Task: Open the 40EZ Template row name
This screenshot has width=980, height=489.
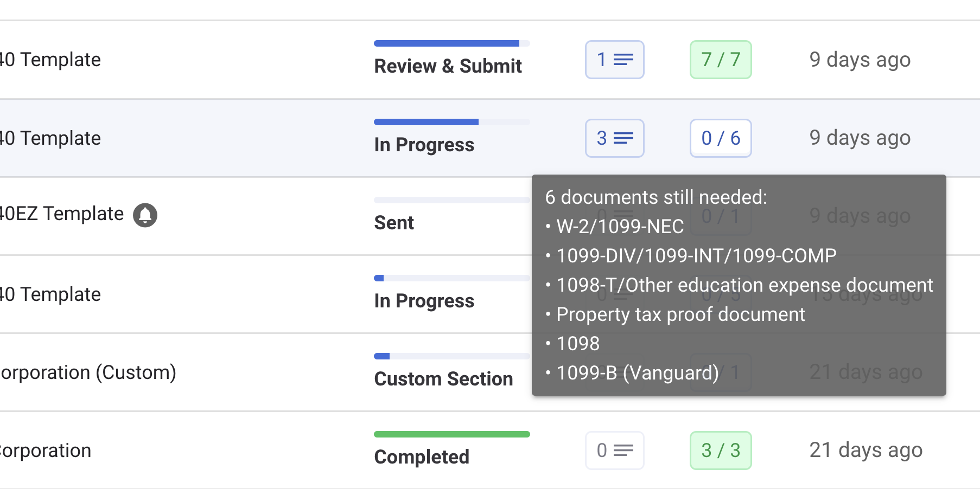Action: point(61,214)
